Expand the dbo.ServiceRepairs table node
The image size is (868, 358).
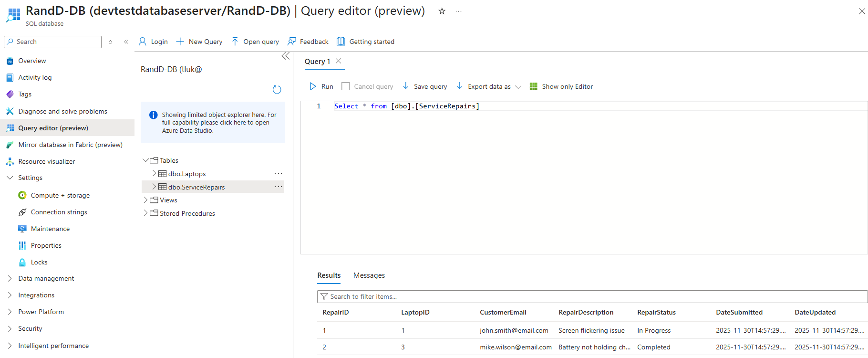point(154,187)
